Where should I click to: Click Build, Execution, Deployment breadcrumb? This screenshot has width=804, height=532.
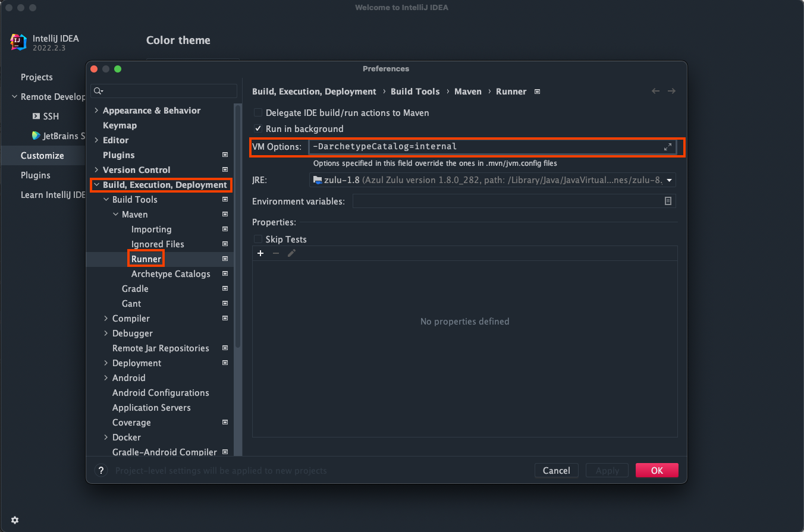[x=314, y=92]
